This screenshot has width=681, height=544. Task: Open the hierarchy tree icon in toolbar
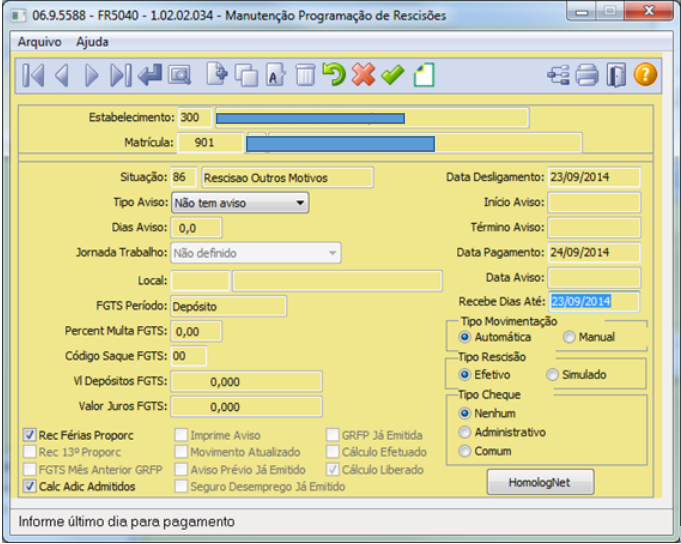coord(559,75)
